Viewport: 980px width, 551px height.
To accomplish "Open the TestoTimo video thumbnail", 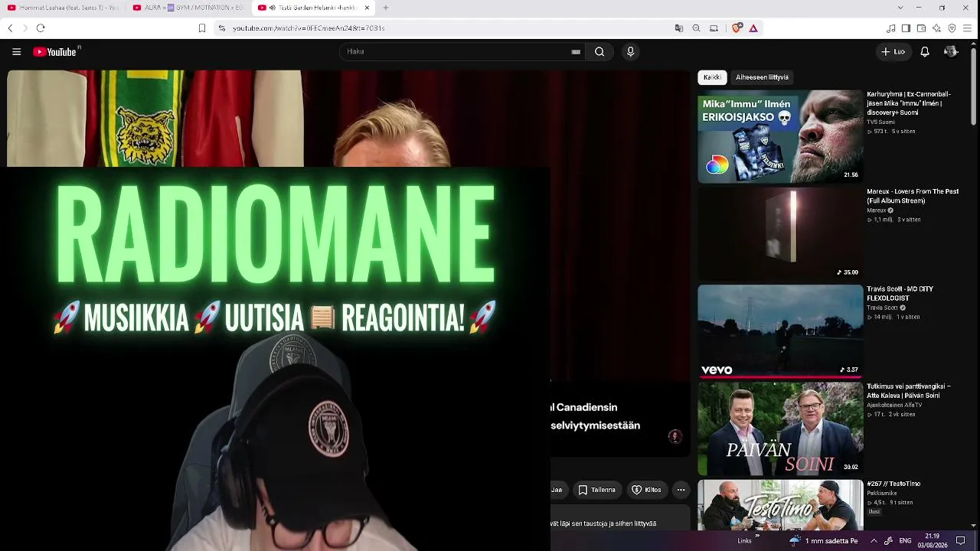I will [x=780, y=505].
